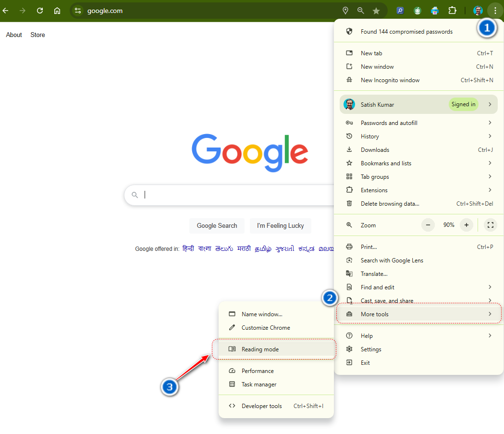Choose Delete browsing data
Image resolution: width=504 pixels, height=434 pixels.
(419, 204)
